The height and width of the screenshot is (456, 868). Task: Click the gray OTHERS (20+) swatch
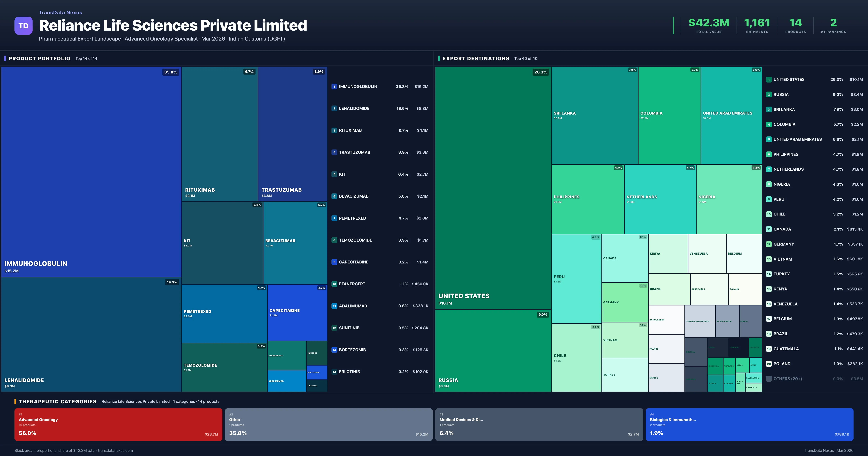[769, 379]
